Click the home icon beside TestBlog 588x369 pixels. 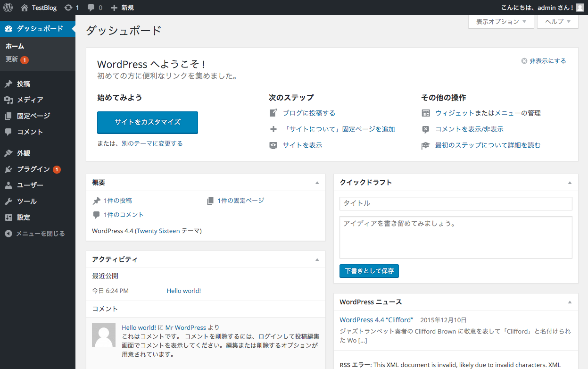tap(25, 8)
